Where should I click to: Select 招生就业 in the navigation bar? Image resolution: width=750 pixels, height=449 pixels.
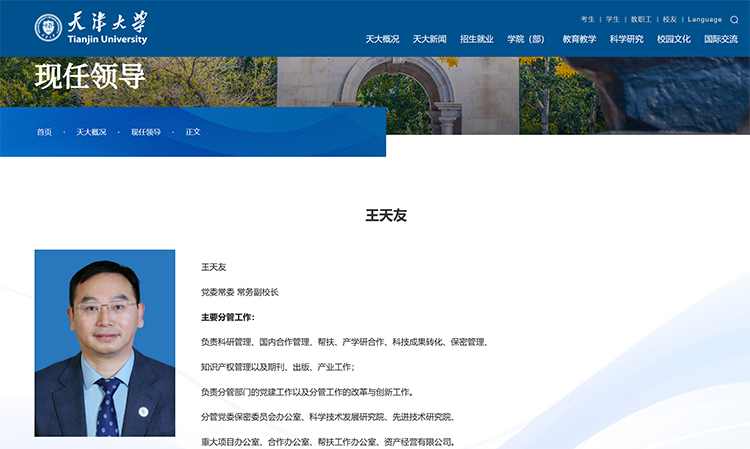click(x=476, y=39)
